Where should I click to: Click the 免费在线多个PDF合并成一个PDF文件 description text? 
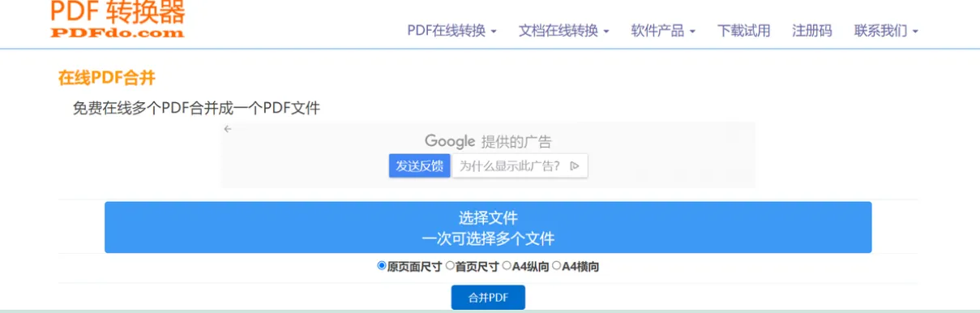pyautogui.click(x=197, y=108)
